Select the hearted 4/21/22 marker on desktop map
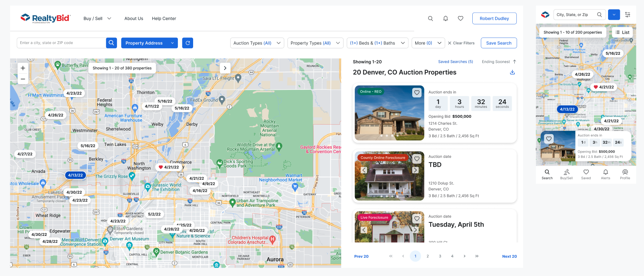This screenshot has width=644, height=276. tap(169, 167)
